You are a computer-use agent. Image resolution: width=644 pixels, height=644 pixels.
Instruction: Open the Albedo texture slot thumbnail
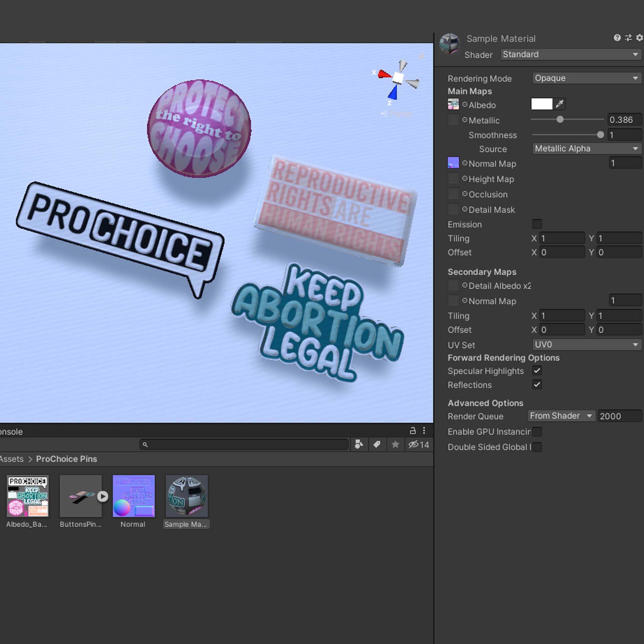pos(453,104)
